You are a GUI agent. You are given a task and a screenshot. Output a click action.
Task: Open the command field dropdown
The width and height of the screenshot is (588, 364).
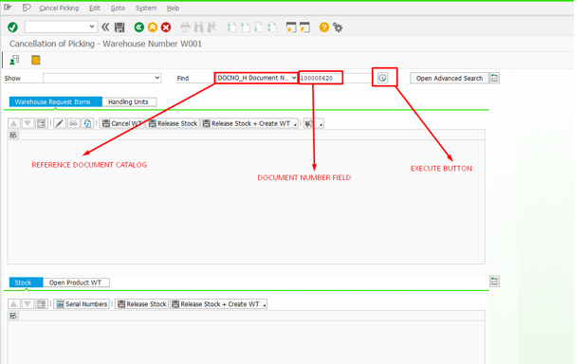pyautogui.click(x=92, y=27)
